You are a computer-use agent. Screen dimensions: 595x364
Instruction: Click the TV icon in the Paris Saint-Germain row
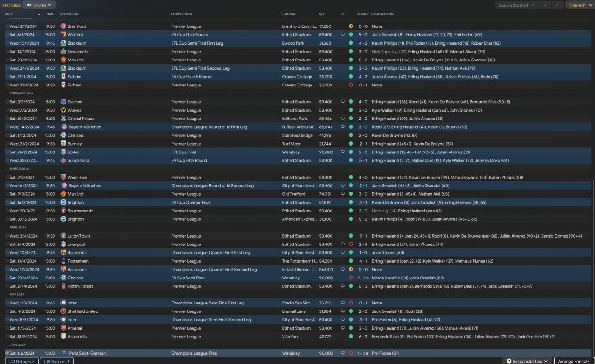coord(343,353)
